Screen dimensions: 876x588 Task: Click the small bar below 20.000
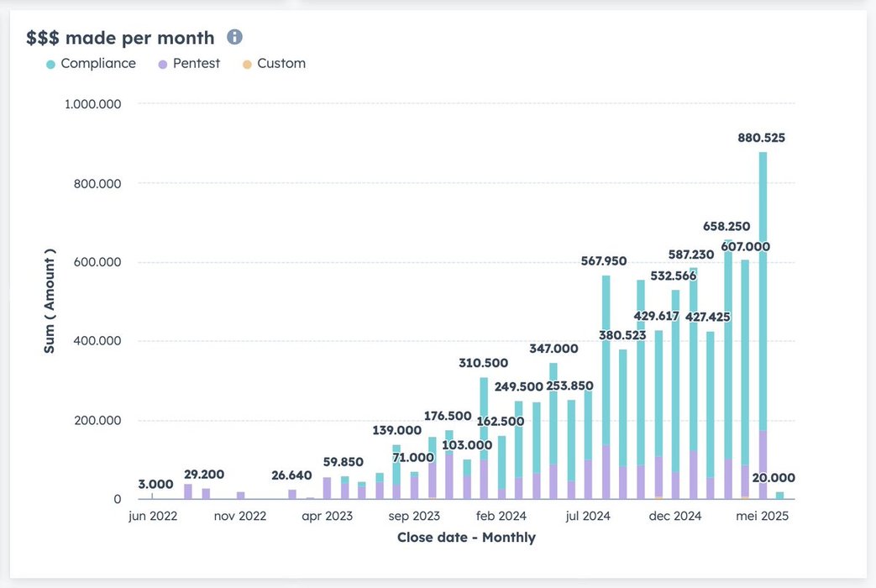779,496
